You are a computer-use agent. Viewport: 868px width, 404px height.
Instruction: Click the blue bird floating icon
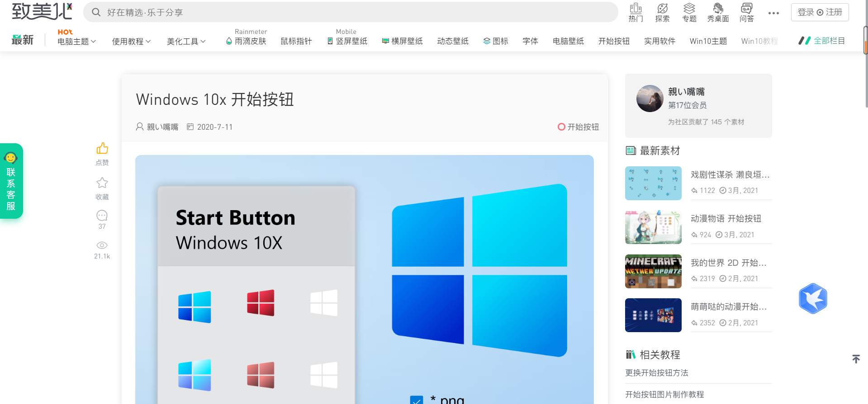pos(813,298)
